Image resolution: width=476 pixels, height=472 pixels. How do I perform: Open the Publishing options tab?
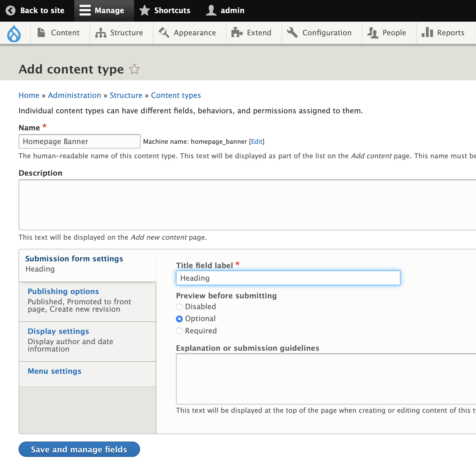point(87,302)
